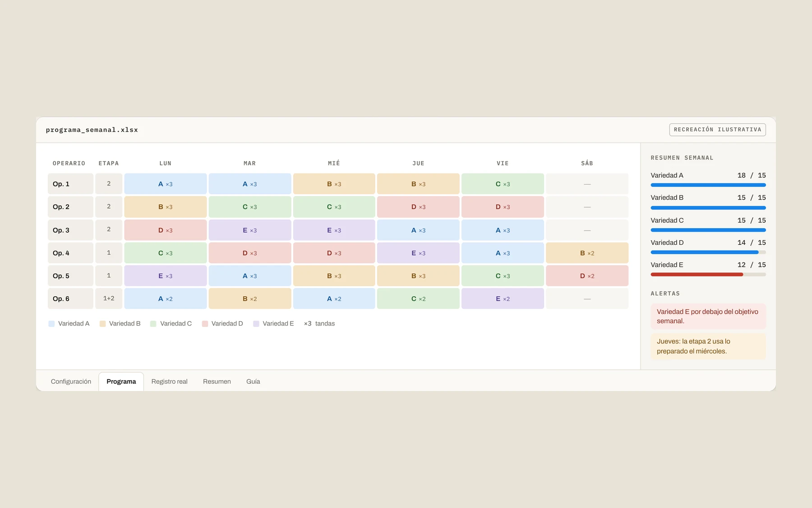
Task: Select Op. 3 Wednesday cell E ×3
Action: pyautogui.click(x=334, y=230)
